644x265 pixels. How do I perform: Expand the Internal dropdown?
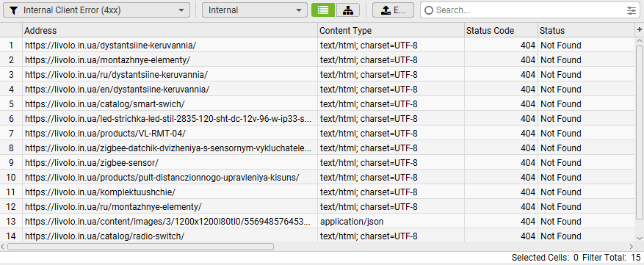click(255, 10)
